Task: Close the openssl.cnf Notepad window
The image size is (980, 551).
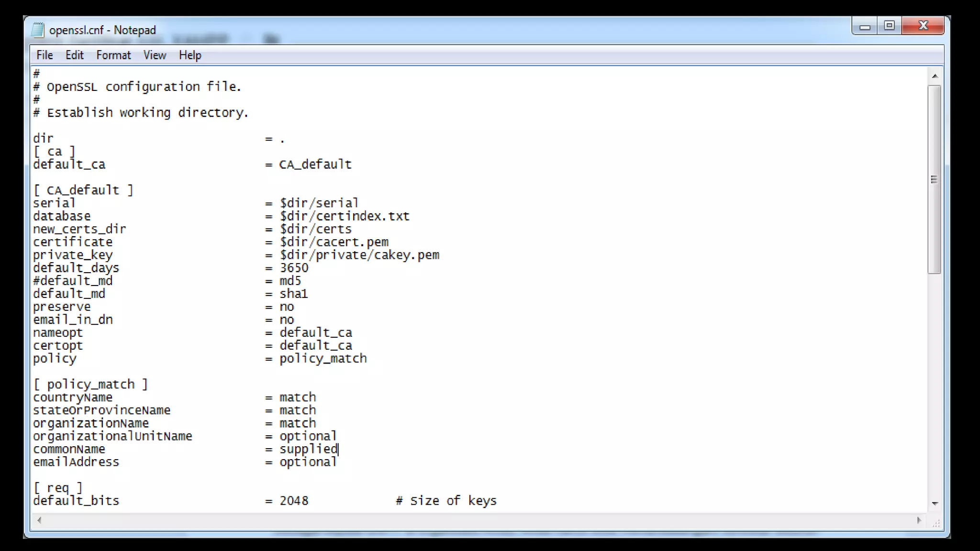Action: (923, 26)
